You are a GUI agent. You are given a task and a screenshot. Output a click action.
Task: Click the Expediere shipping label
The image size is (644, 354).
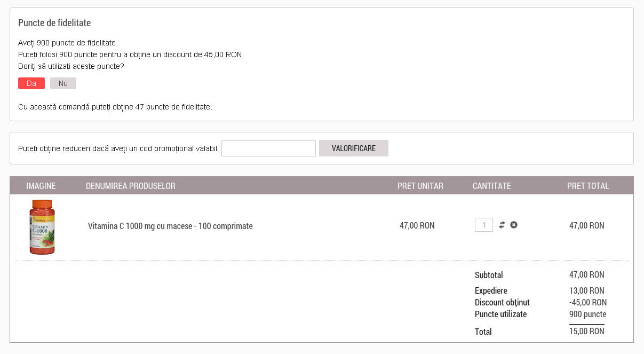coord(491,291)
